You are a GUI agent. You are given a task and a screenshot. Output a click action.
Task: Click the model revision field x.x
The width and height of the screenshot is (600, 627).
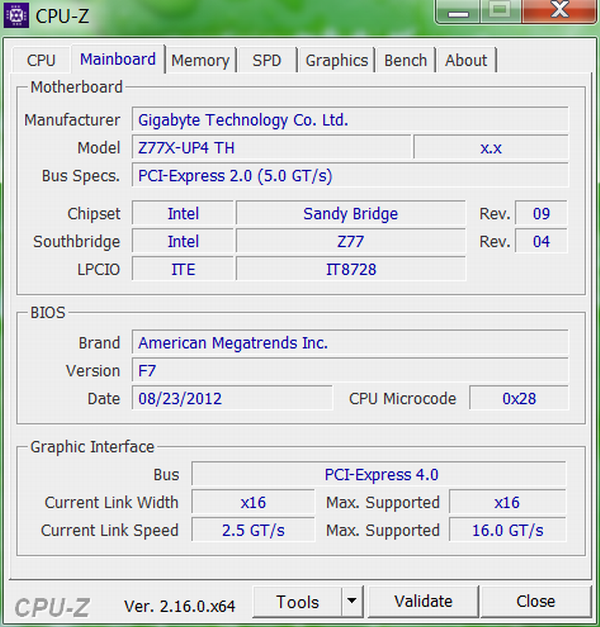click(x=491, y=148)
